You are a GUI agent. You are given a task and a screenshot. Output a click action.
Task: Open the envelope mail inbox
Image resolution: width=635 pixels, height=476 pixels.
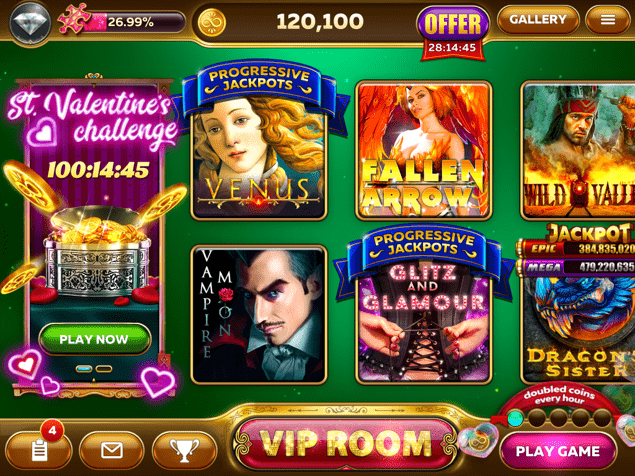(x=112, y=450)
